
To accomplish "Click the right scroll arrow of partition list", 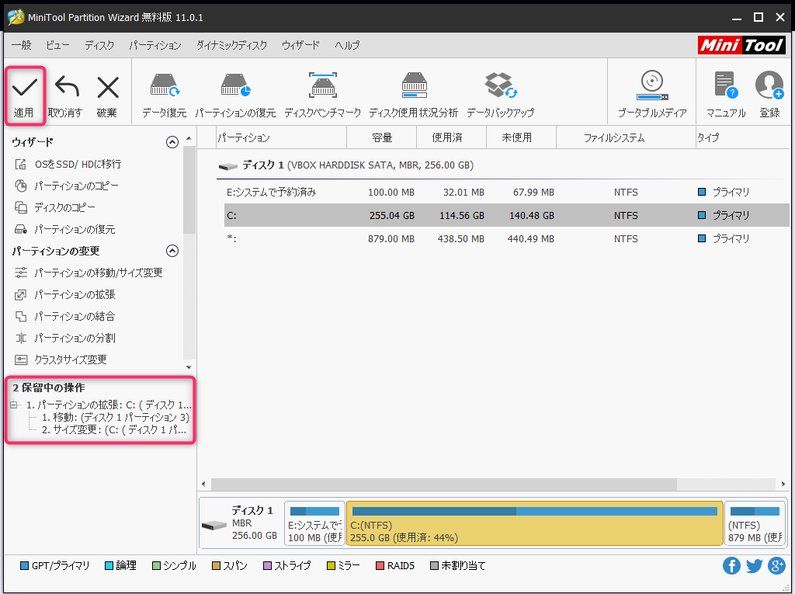I will pyautogui.click(x=783, y=484).
